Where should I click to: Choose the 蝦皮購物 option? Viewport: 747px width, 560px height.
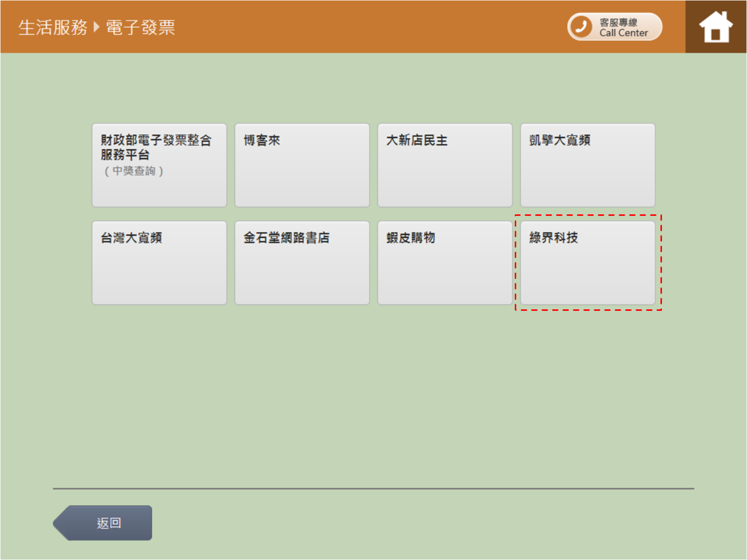tap(445, 263)
